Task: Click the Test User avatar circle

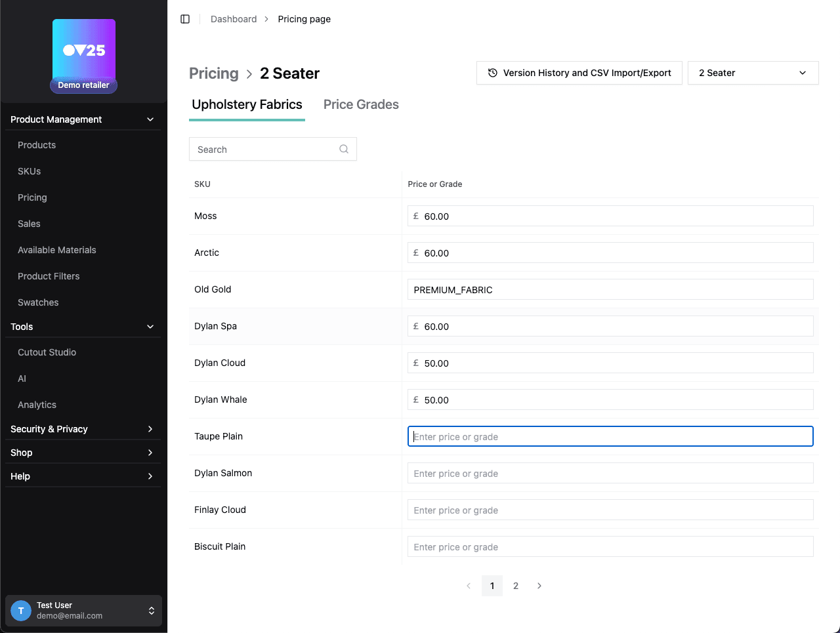Action: pyautogui.click(x=20, y=611)
